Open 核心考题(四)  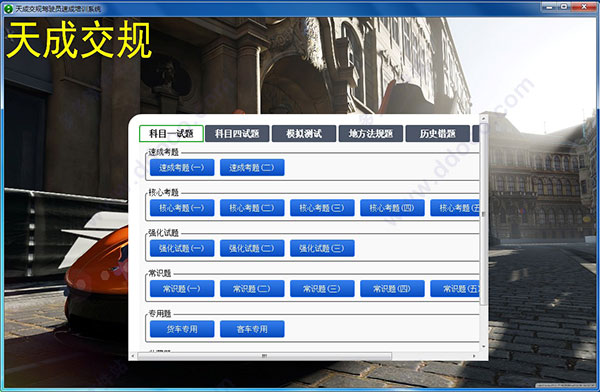coord(392,208)
